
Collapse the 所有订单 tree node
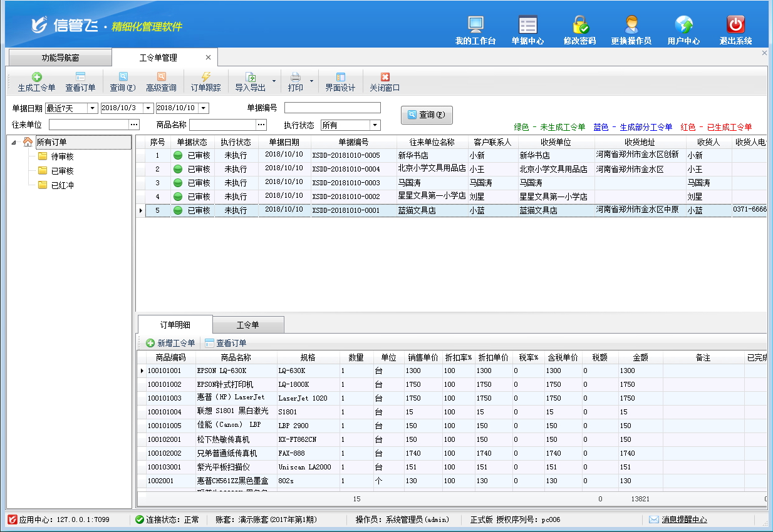[x=14, y=142]
